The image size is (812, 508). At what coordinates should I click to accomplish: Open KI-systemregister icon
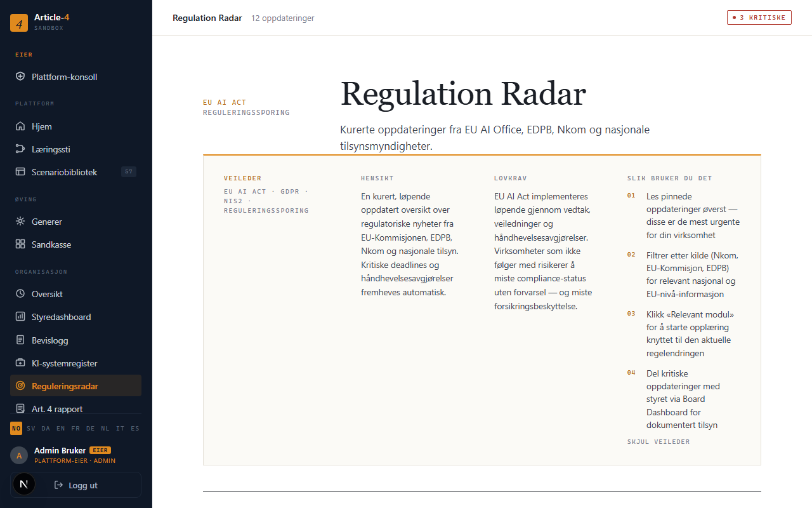pos(20,363)
